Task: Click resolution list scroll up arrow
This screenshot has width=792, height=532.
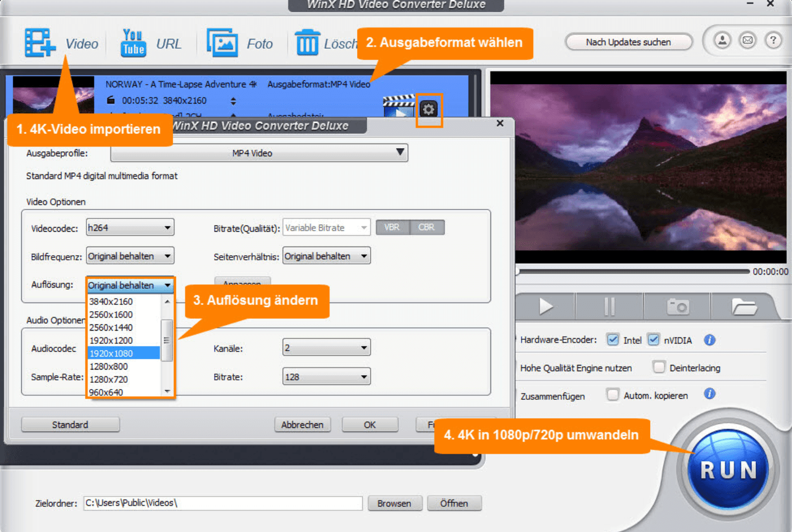Action: pos(167,301)
